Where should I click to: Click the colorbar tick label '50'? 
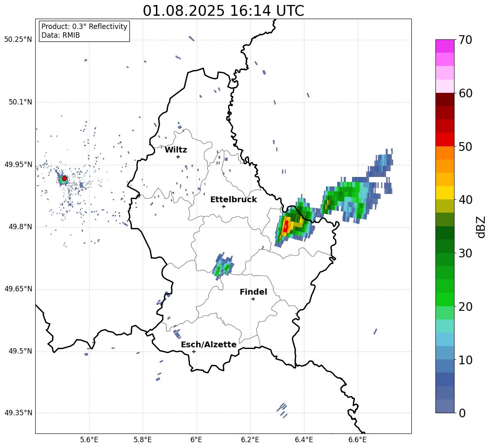click(x=465, y=146)
